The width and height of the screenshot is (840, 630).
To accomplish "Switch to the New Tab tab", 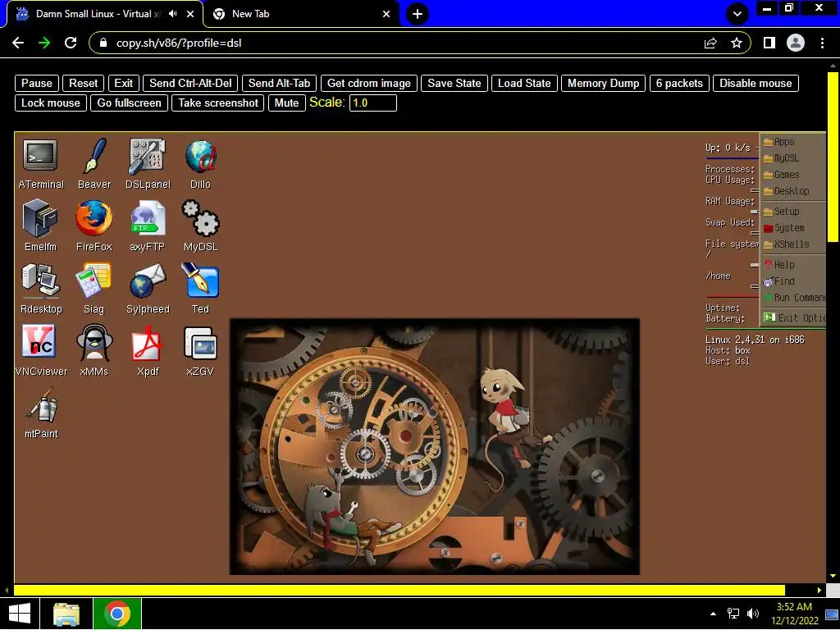I will [x=300, y=14].
